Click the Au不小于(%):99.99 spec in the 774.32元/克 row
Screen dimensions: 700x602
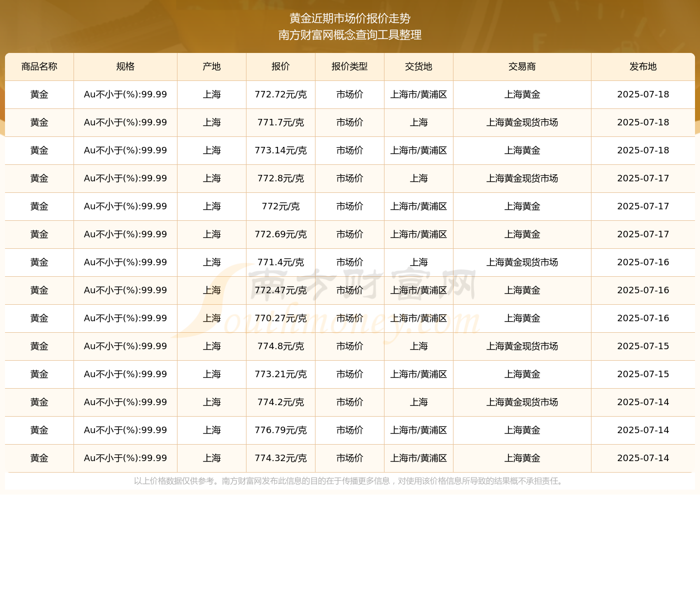coord(125,458)
